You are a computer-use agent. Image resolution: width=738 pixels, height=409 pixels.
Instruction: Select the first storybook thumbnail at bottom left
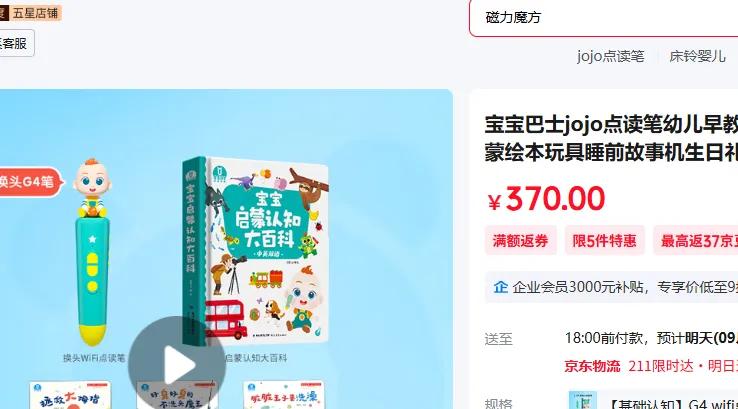(70, 395)
